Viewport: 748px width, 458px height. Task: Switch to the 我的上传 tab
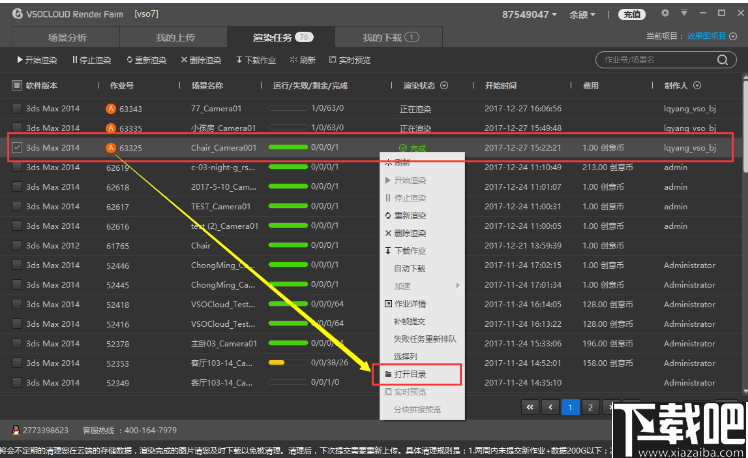[174, 37]
